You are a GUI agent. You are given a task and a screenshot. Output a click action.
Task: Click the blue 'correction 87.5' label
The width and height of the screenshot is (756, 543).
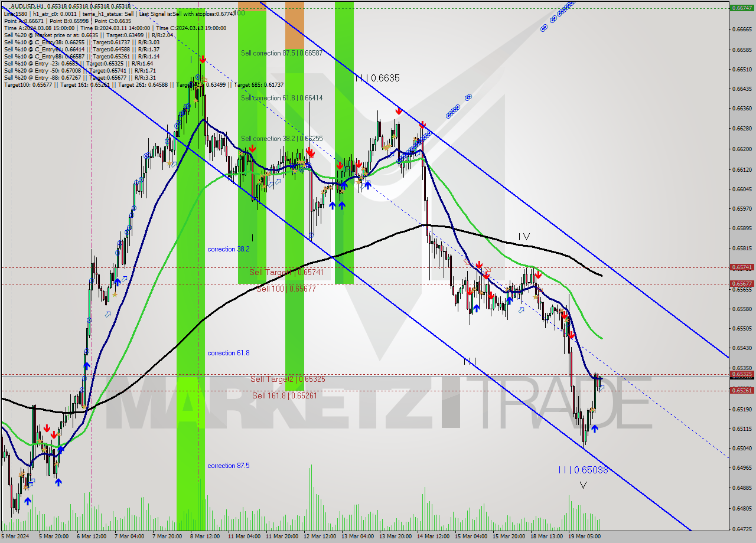[x=229, y=466]
